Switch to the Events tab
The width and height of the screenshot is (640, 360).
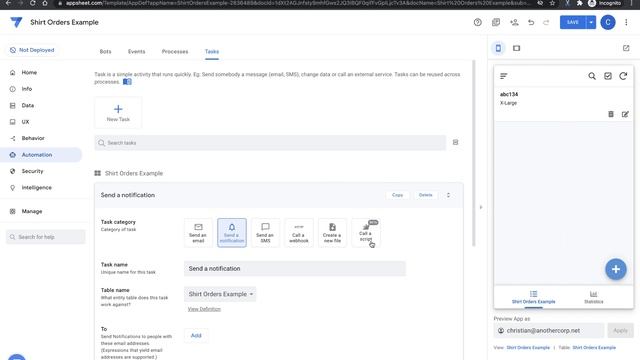point(136,51)
